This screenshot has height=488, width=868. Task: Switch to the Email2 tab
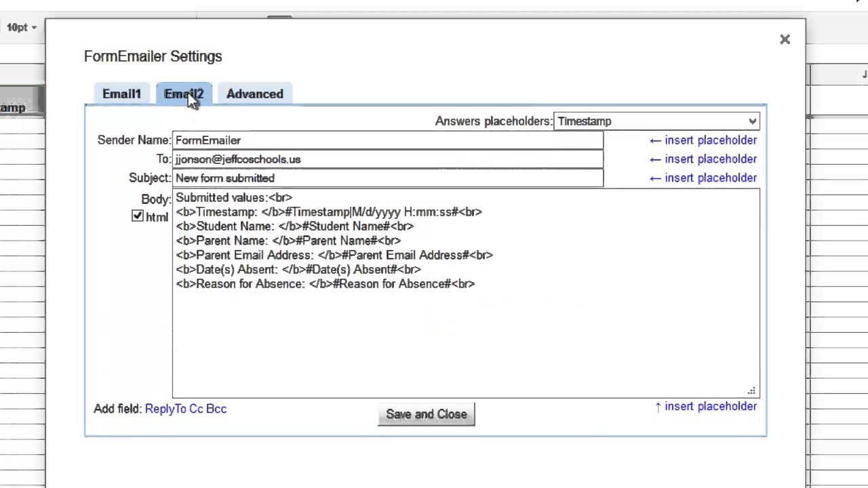point(184,94)
